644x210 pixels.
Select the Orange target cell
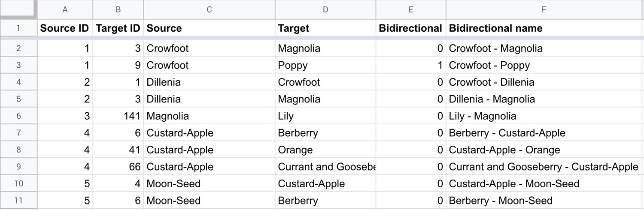(x=325, y=150)
